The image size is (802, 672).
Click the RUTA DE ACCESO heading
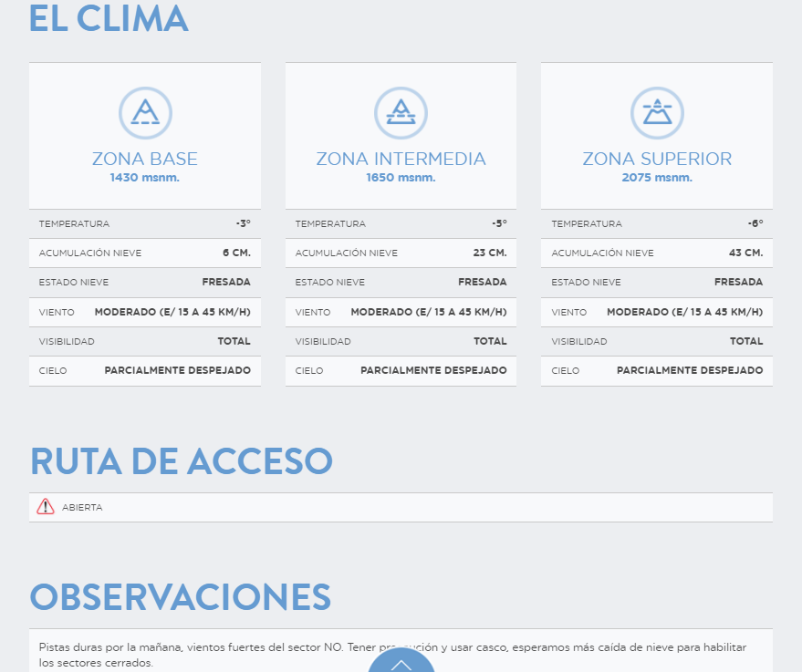click(182, 460)
